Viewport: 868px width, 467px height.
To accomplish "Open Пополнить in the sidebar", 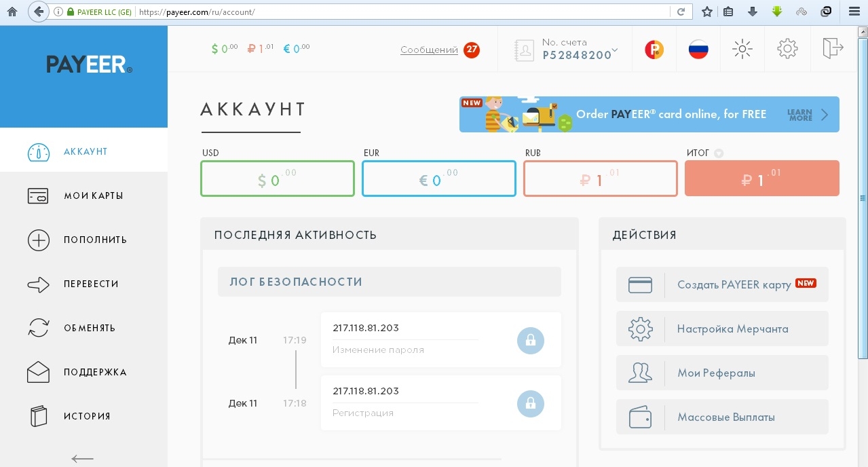I will pos(83,240).
